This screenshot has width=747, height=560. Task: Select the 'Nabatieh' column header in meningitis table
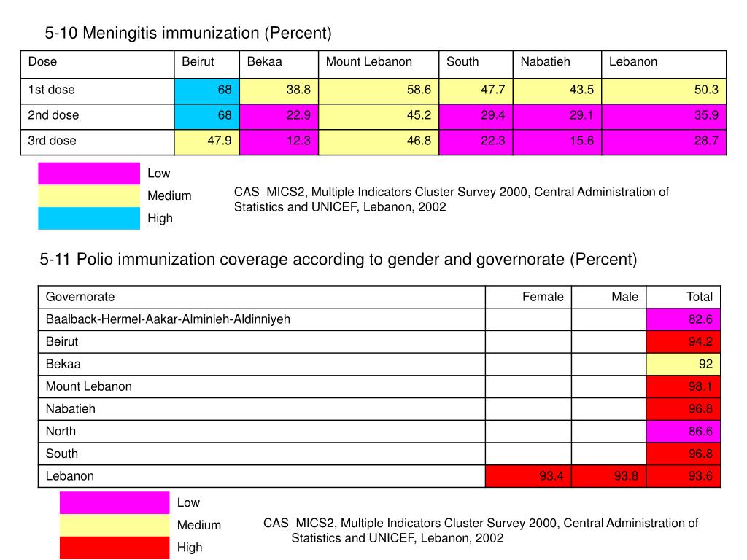point(557,64)
